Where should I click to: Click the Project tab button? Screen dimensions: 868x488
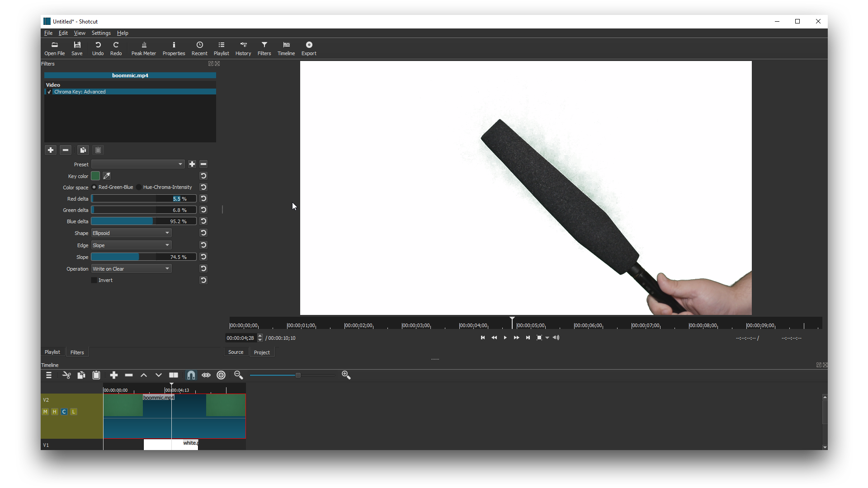[262, 352]
